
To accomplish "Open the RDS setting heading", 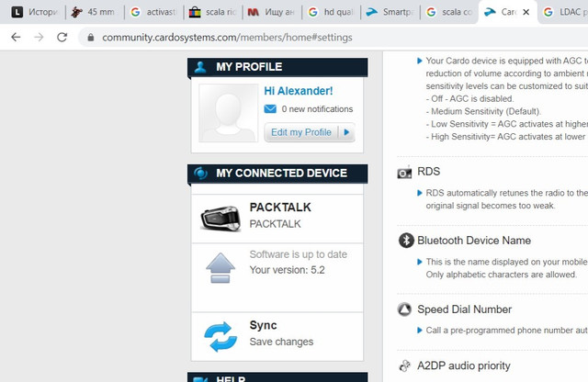I will point(429,172).
